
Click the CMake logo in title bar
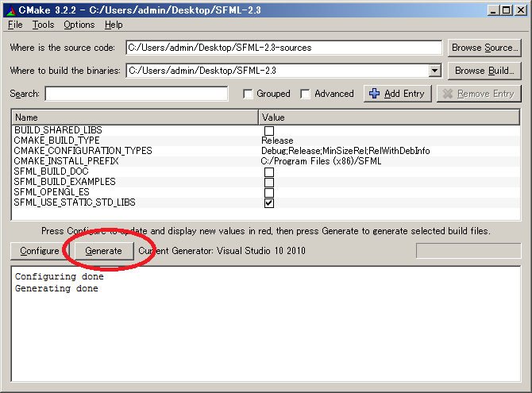11,10
